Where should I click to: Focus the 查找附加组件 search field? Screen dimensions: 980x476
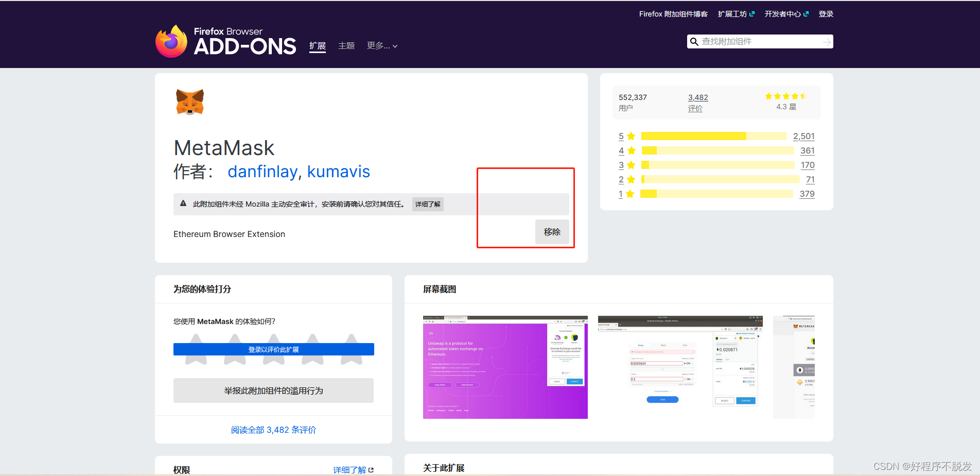coord(760,42)
